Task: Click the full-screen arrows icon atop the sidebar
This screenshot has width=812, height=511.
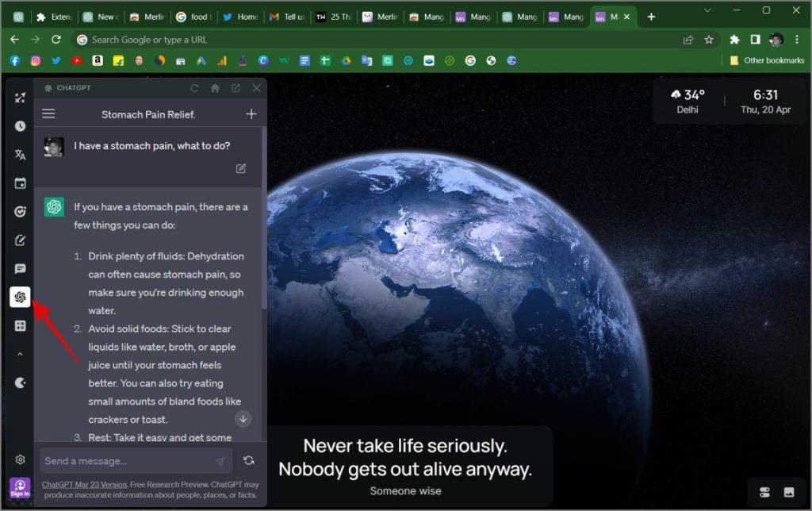Action: pos(20,98)
